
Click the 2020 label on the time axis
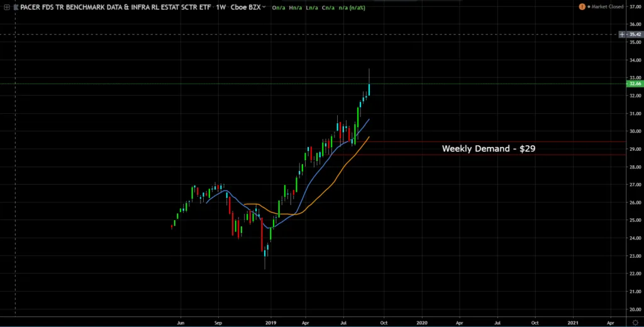coord(422,323)
